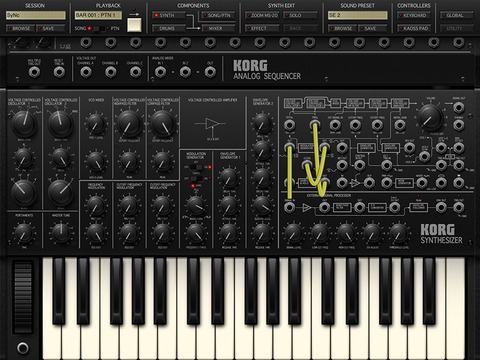Open the EFFECT editor

point(262,28)
